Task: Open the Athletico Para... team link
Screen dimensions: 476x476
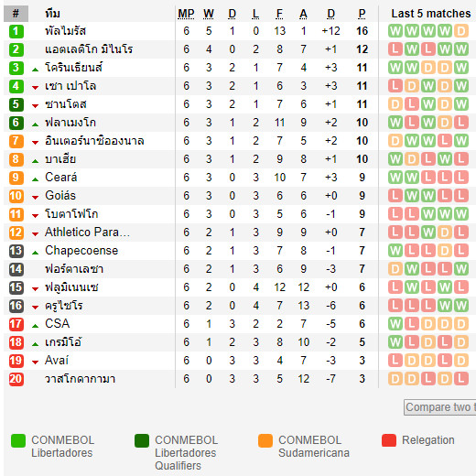Action: click(87, 233)
